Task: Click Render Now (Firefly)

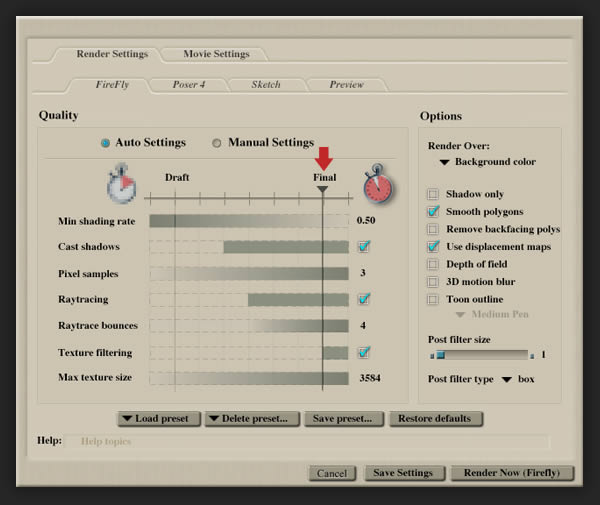Action: 512,473
